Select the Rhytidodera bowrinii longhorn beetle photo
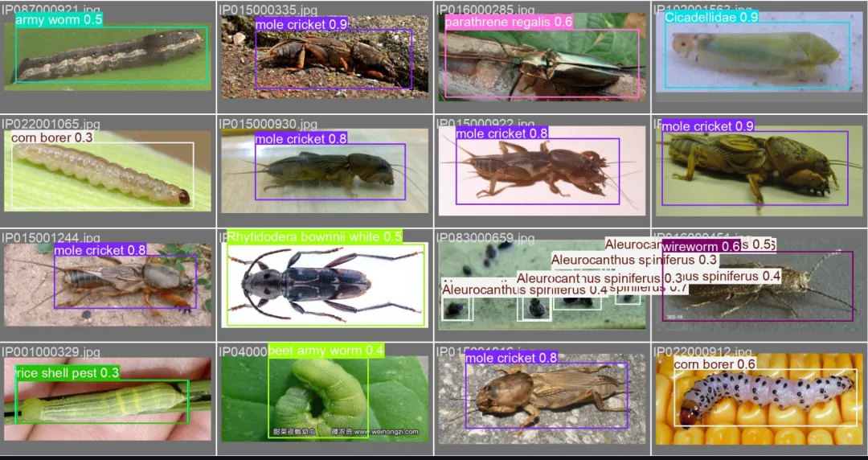This screenshot has width=868, height=460. [x=325, y=285]
